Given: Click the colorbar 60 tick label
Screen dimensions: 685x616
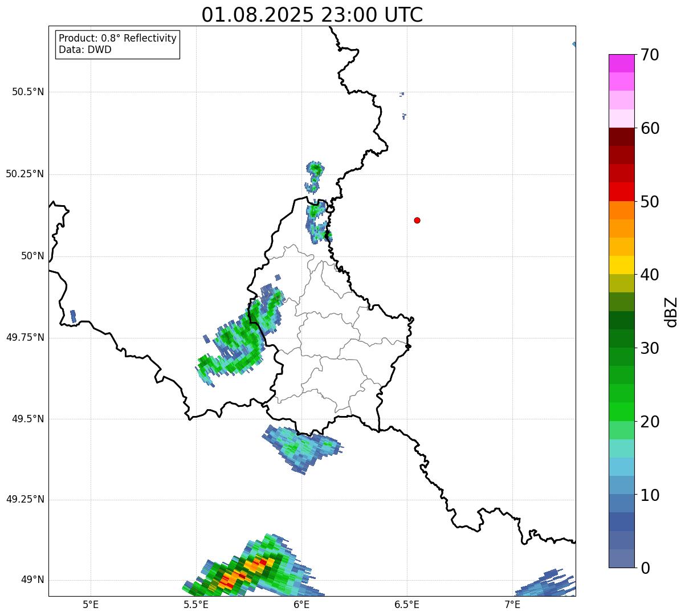Looking at the screenshot, I should [x=650, y=128].
